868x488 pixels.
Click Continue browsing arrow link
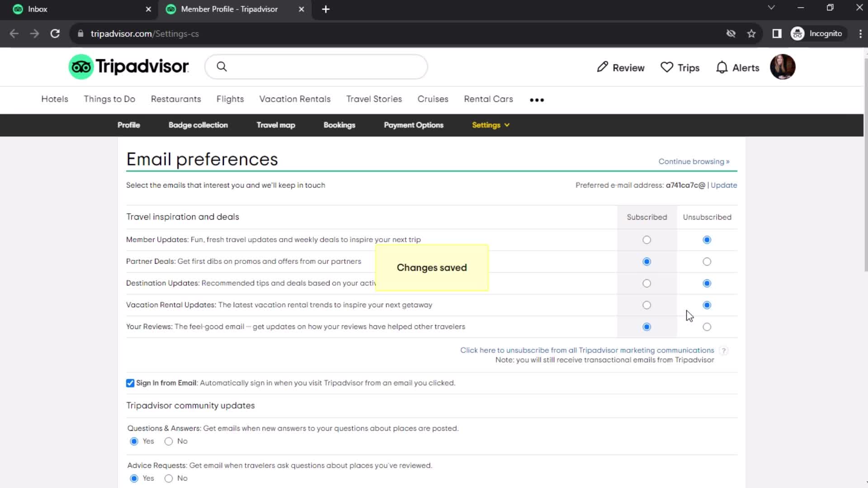point(694,161)
